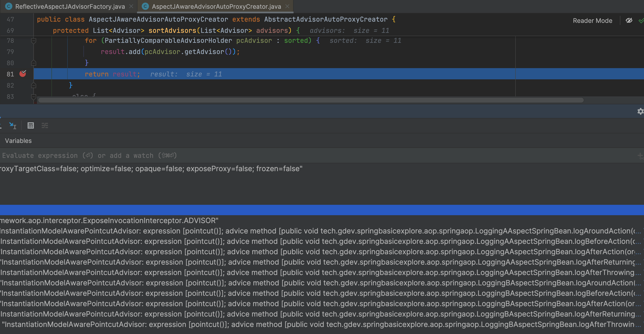Screen dimensions: 644x334
Task: Click the class icon on AspectJAwareAdvisorAutoProxyCreator tab
Action: [x=145, y=6]
